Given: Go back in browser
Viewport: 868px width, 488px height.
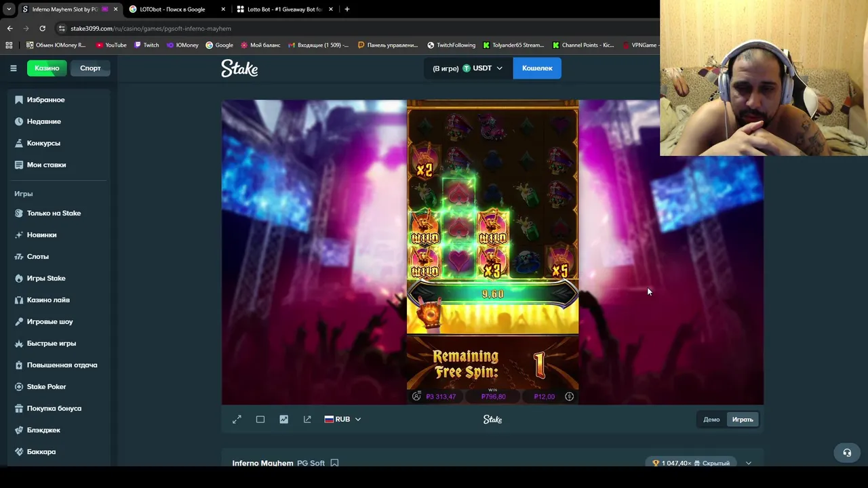Looking at the screenshot, I should 9,28.
